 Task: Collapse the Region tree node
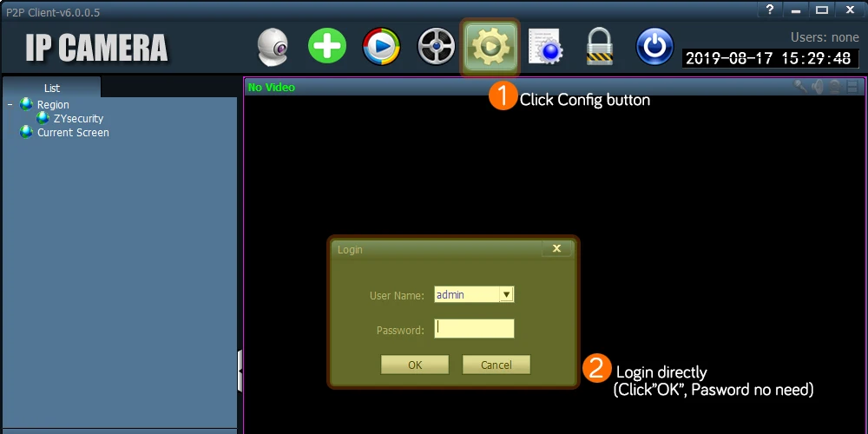(10, 104)
